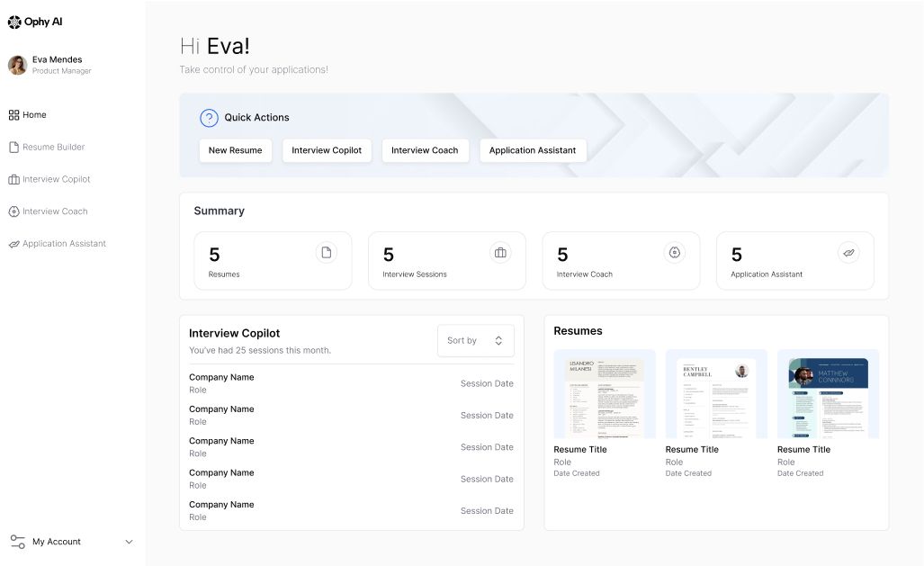Click the My Account settings sliders icon
The width and height of the screenshot is (924, 566).
(x=17, y=542)
